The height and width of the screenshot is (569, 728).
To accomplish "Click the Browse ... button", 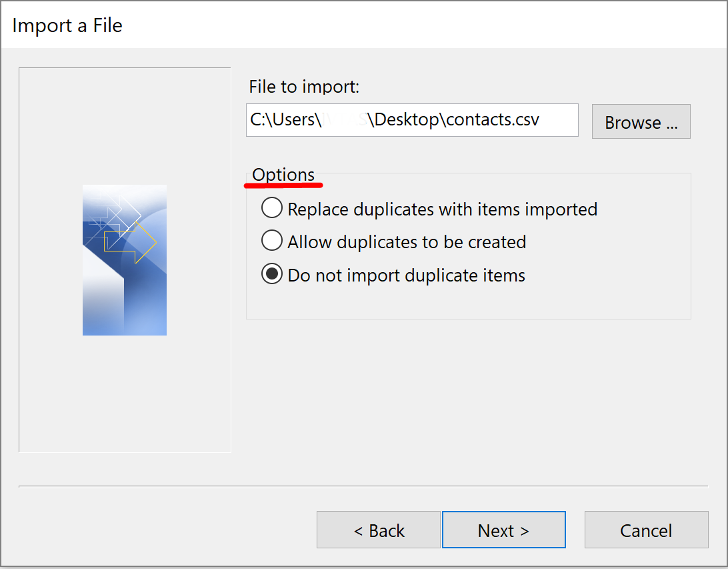I will coord(641,121).
